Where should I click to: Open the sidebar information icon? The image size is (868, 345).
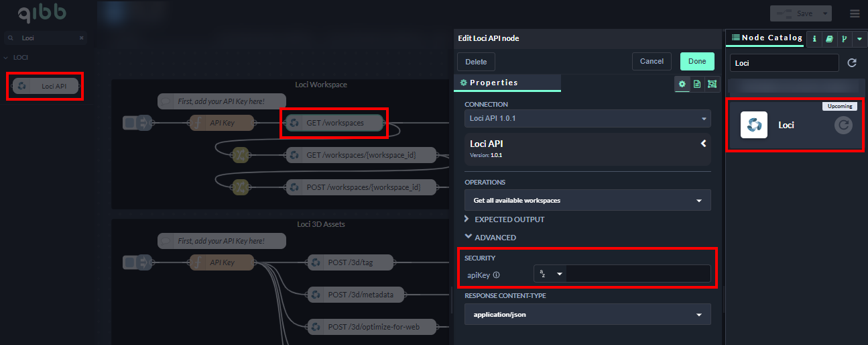pos(814,39)
